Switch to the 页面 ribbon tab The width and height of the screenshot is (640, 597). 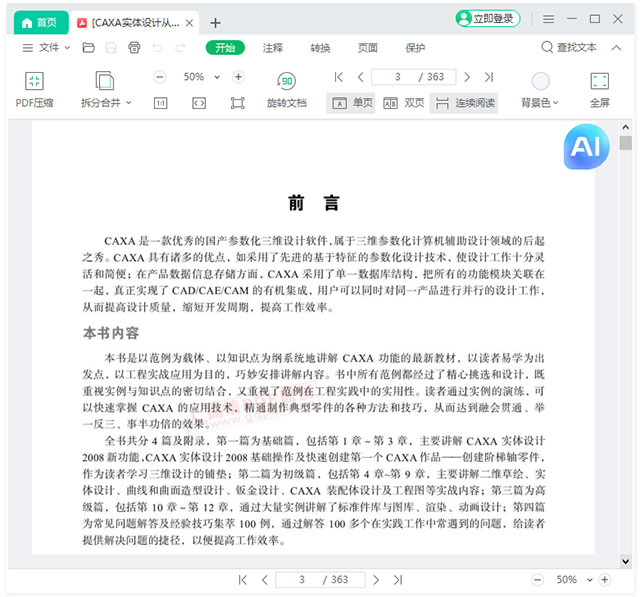click(x=368, y=48)
